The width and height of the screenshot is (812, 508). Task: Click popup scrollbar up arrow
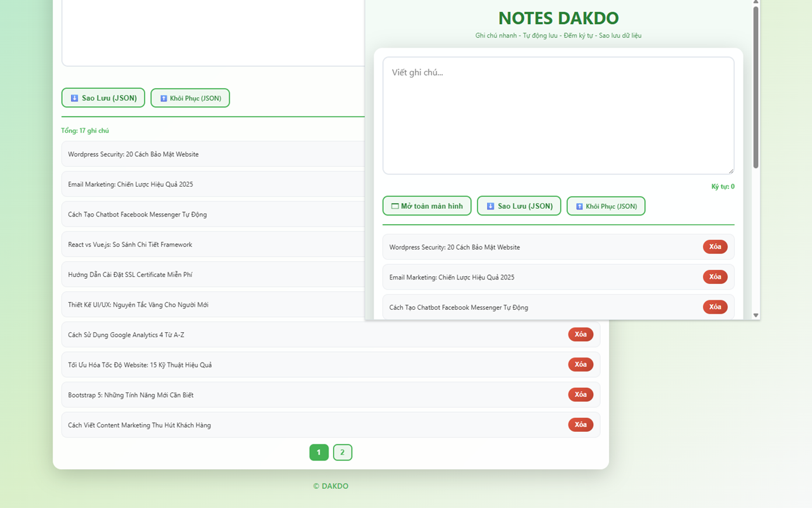click(756, 3)
